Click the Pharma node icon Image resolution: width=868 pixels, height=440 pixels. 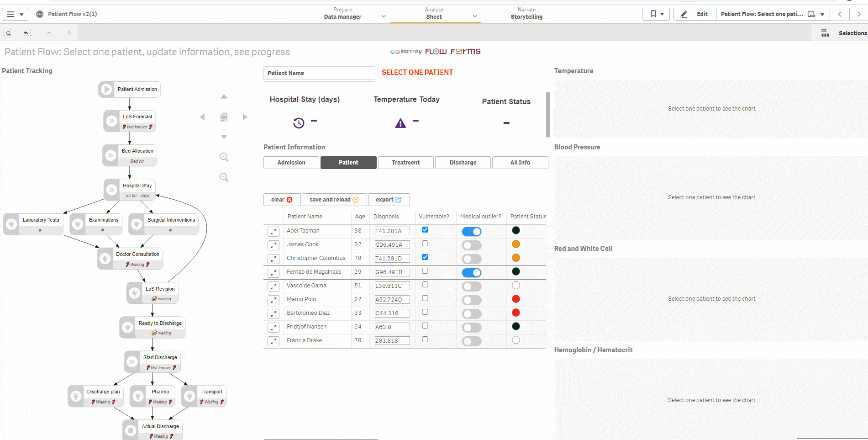pos(138,396)
